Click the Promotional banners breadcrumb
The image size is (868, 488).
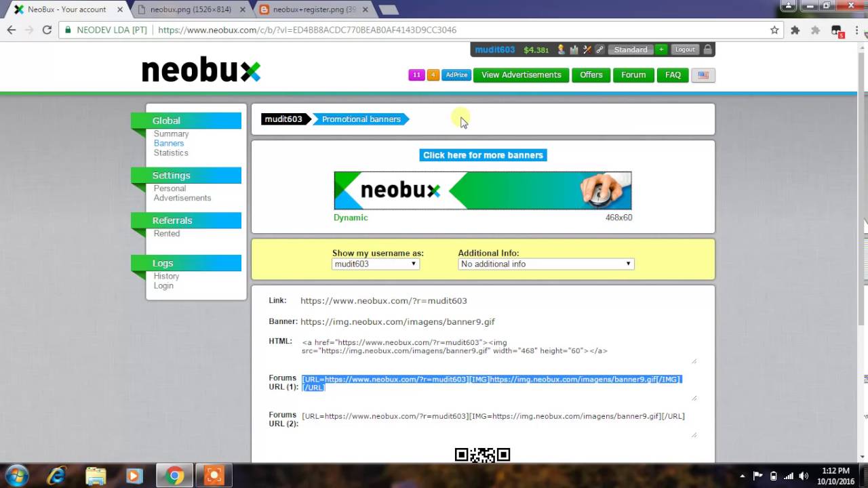361,119
